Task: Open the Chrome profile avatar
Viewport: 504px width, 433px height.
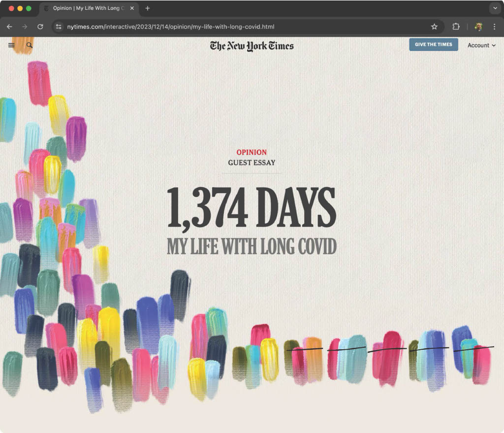Action: pos(478,27)
